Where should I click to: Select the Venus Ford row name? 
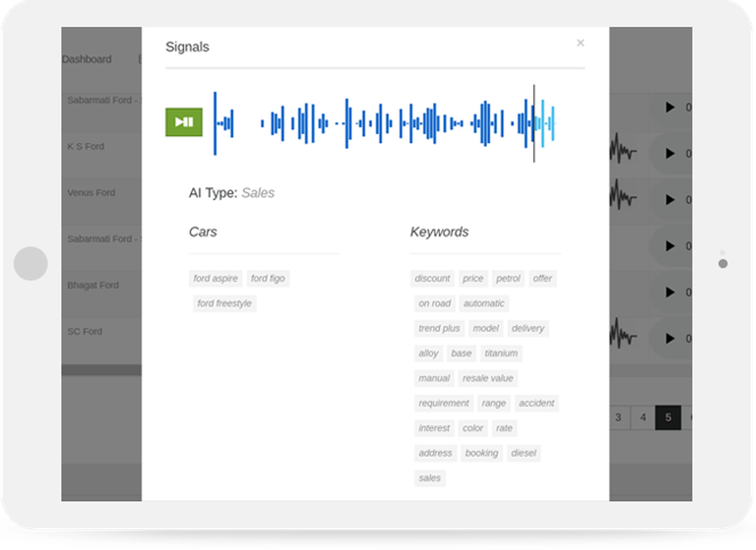pyautogui.click(x=91, y=193)
